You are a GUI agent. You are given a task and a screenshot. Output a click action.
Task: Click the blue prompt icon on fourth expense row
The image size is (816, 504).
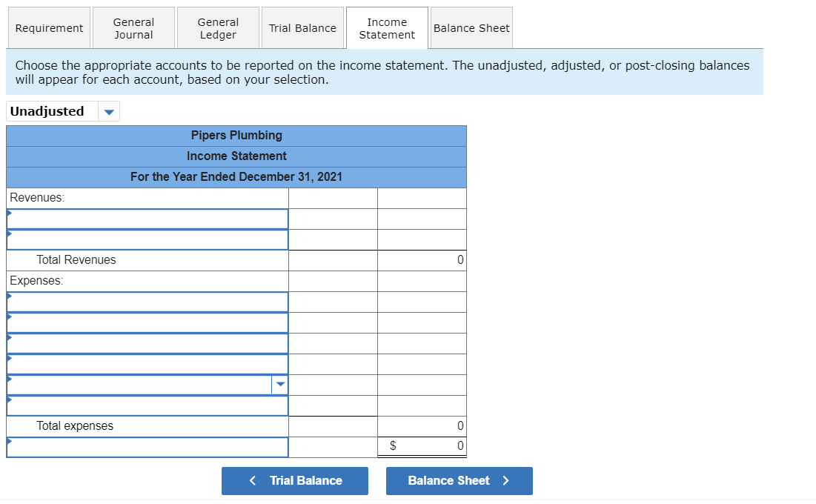9,360
